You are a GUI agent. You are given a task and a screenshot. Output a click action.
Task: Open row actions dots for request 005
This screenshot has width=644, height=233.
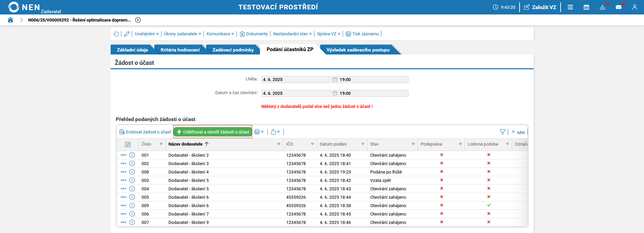point(123,197)
